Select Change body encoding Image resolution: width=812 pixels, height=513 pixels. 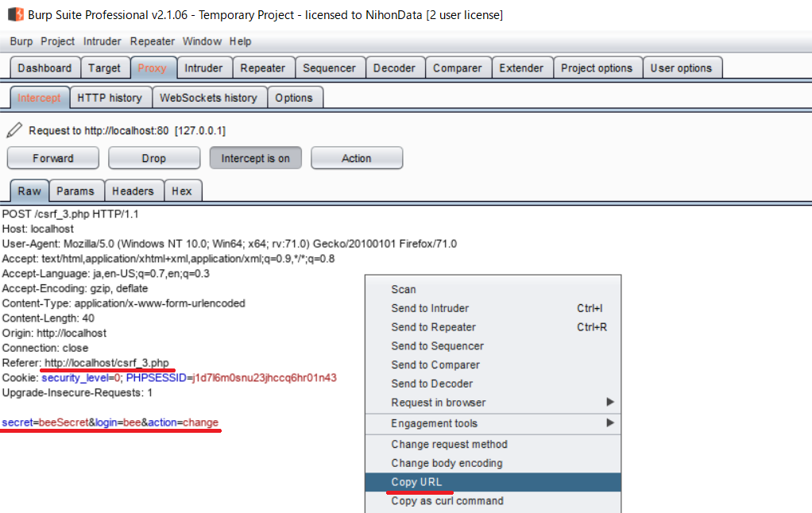493,463
